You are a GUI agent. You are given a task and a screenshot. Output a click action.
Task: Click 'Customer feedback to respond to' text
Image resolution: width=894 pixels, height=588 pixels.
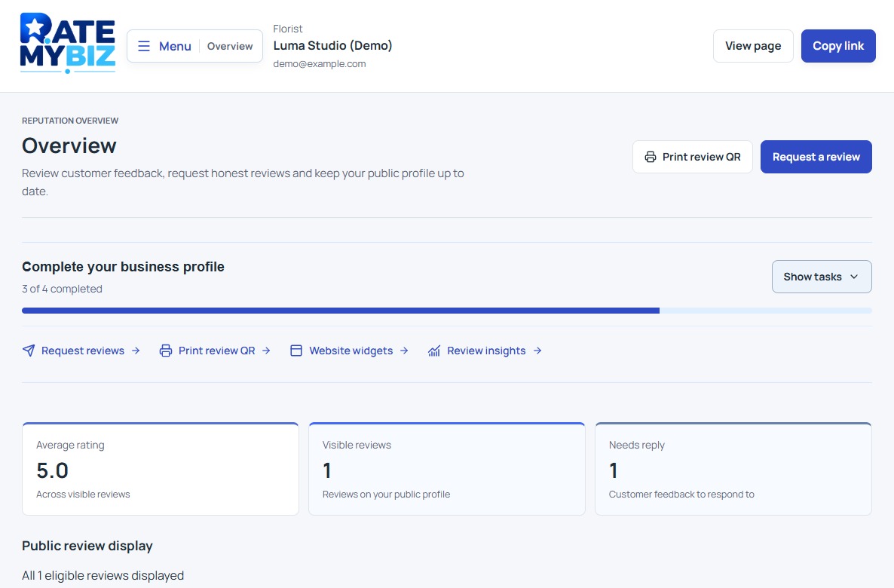(x=681, y=495)
